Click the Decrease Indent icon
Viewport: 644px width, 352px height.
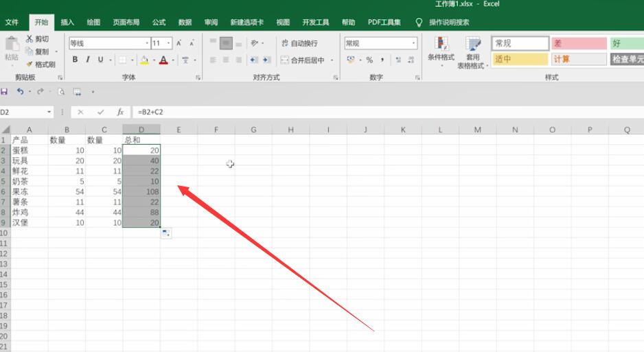(254, 60)
